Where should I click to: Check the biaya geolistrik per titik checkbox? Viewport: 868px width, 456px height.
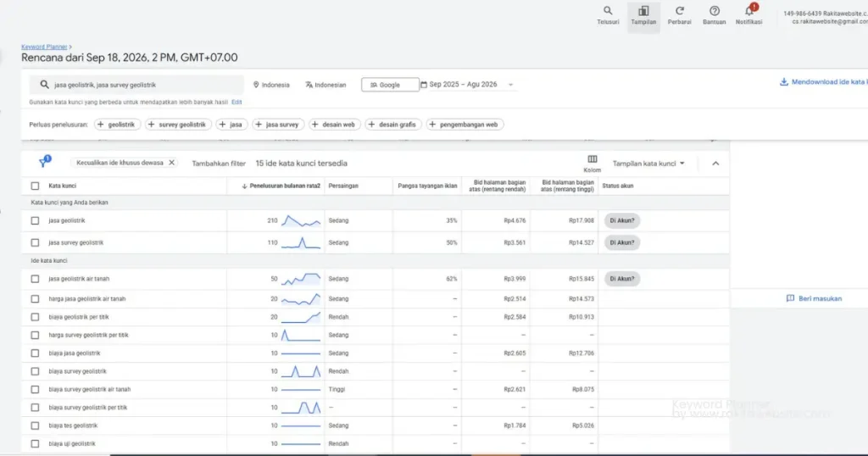coord(35,317)
